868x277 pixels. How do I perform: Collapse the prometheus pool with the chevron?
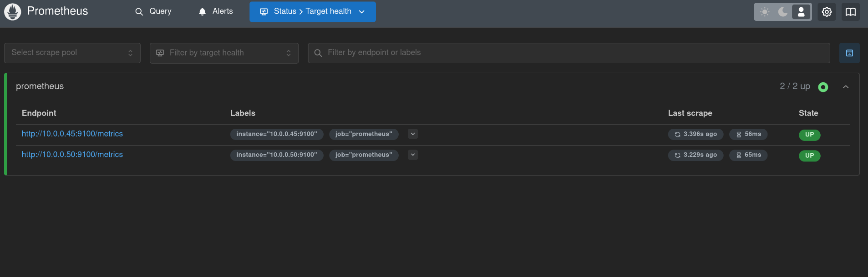[846, 87]
